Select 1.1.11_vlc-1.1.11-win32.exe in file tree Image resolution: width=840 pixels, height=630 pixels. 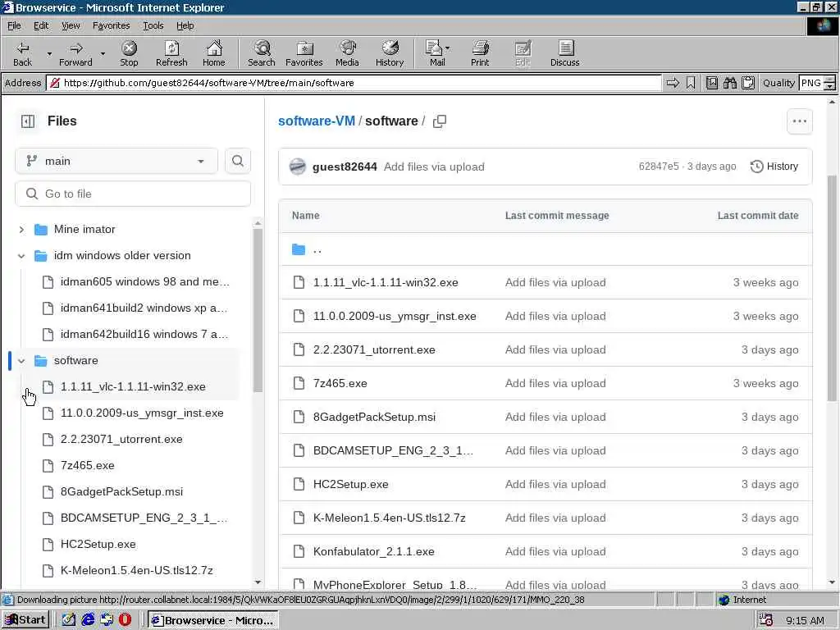coord(133,387)
